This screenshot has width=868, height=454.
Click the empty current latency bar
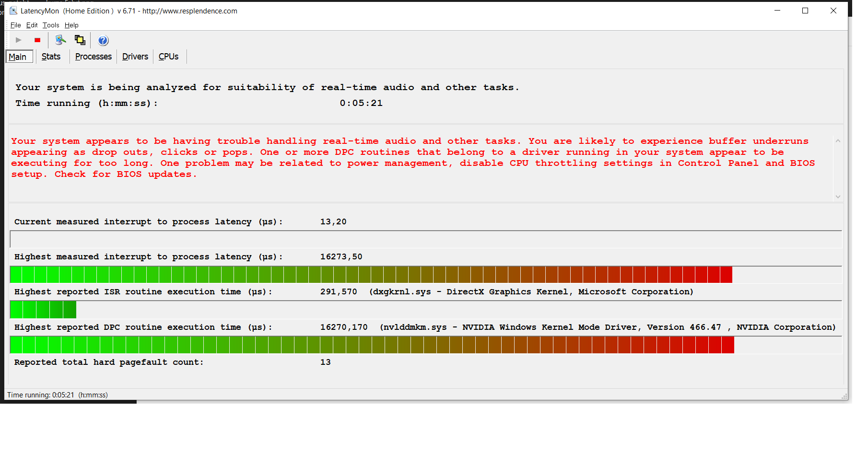pos(426,239)
